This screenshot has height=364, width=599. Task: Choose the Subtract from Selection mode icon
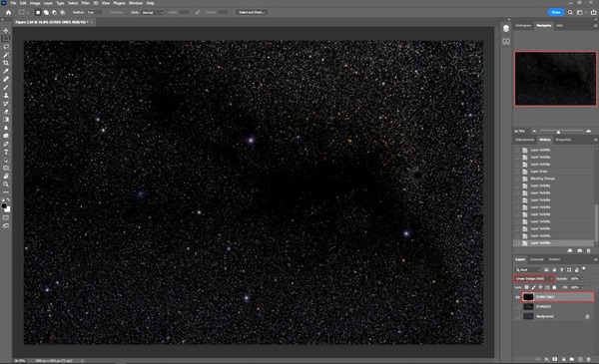(x=54, y=12)
